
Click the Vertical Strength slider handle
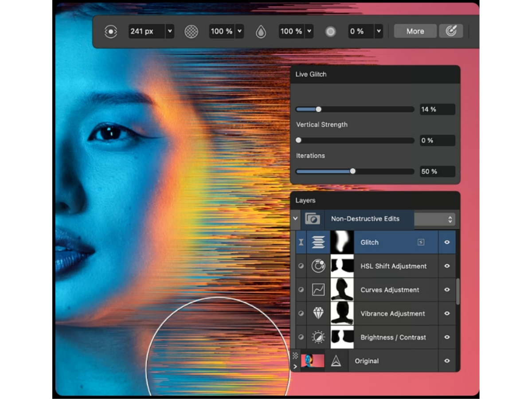[x=298, y=140]
